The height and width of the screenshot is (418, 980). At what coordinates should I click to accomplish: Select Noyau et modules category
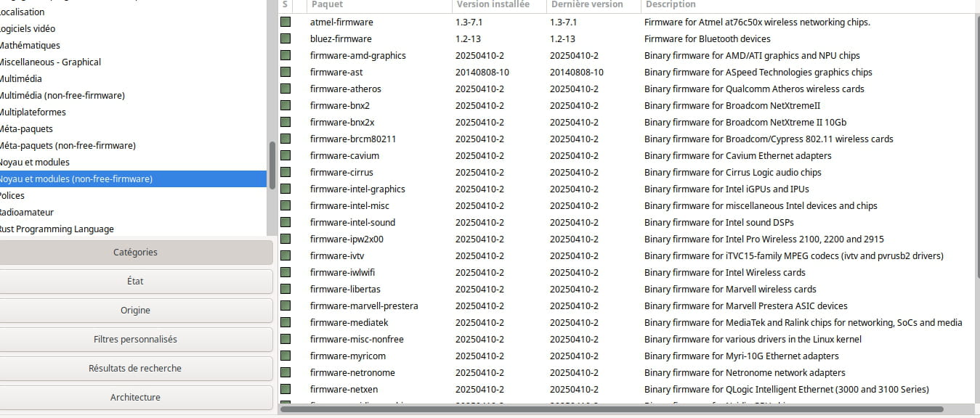[x=35, y=163]
